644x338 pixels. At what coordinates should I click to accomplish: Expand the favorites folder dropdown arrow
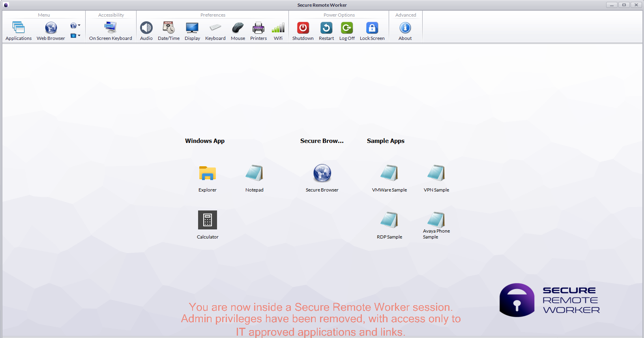tap(79, 36)
